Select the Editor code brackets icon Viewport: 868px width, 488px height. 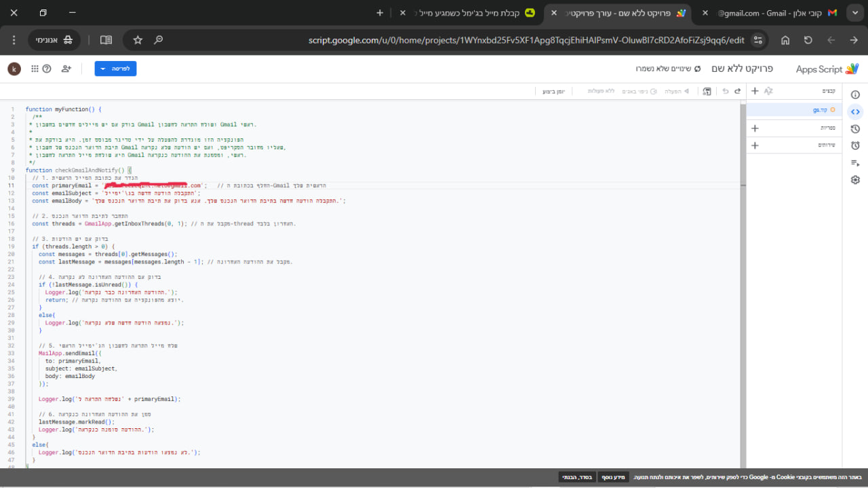pos(855,111)
